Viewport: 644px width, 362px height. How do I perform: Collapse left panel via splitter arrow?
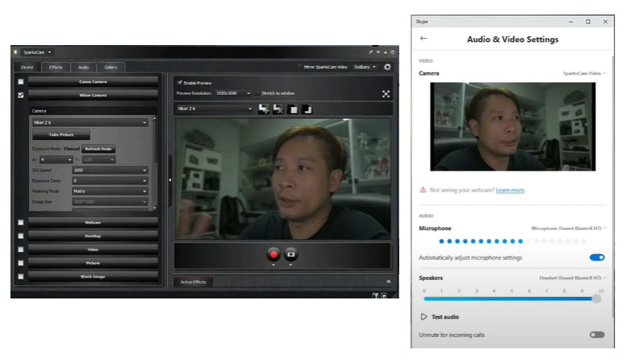click(170, 179)
